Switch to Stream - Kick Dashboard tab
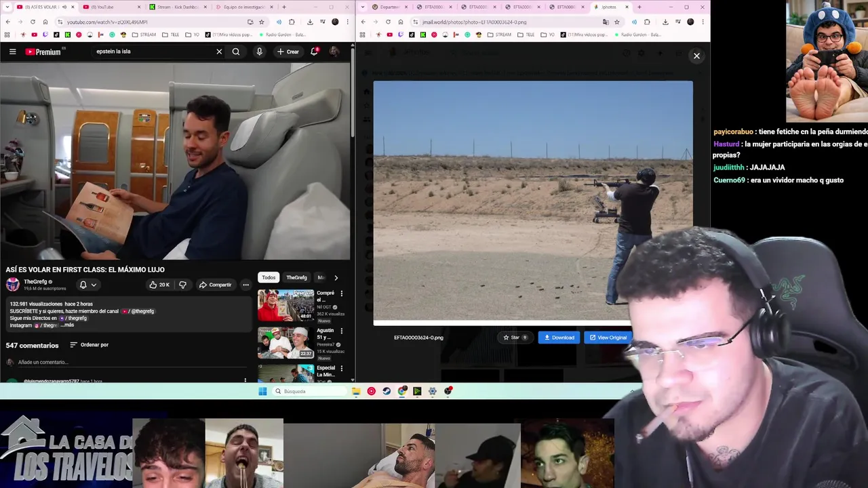 tap(178, 7)
